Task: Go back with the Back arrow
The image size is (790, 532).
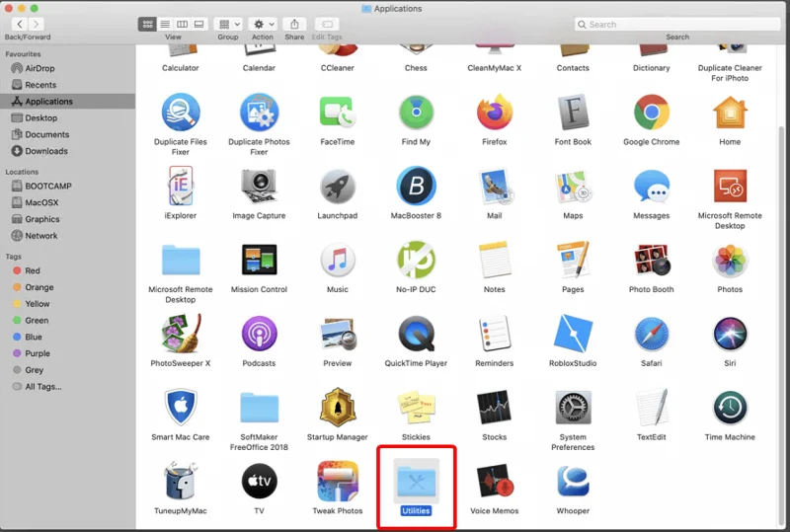Action: tap(20, 24)
